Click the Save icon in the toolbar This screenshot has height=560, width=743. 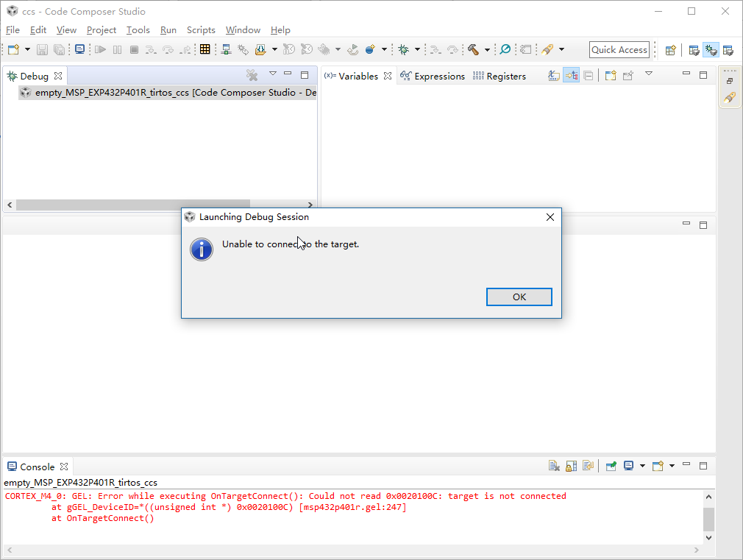pos(42,49)
